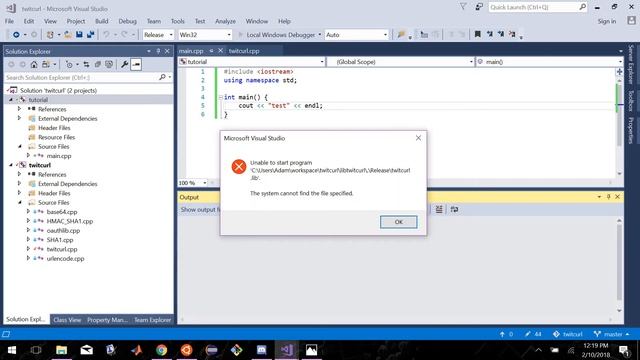Viewport: 640px width, 360px height.
Task: Open the vertical Toolbox side tab
Action: [x=631, y=100]
